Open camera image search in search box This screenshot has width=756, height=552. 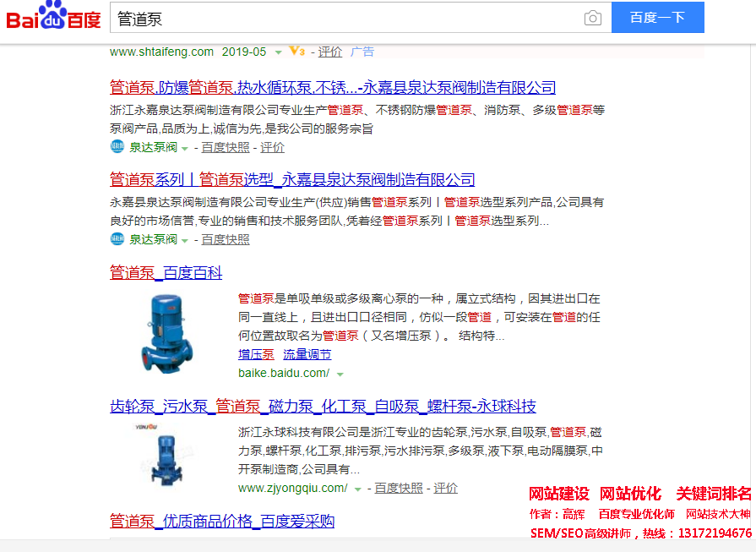click(593, 19)
